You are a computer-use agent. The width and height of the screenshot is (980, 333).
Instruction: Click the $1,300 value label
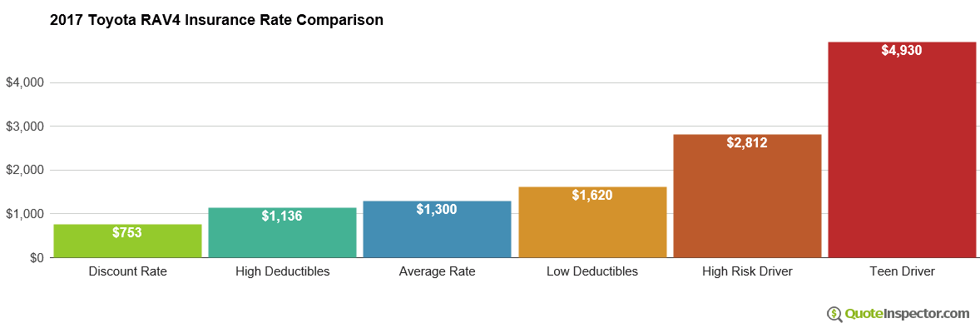[437, 209]
